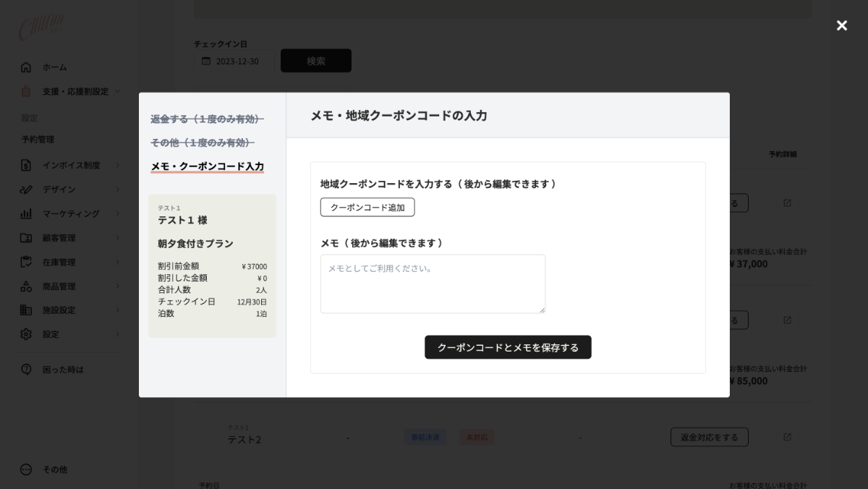This screenshot has height=489, width=868.
Task: Click into the メモ text area
Action: 433,284
